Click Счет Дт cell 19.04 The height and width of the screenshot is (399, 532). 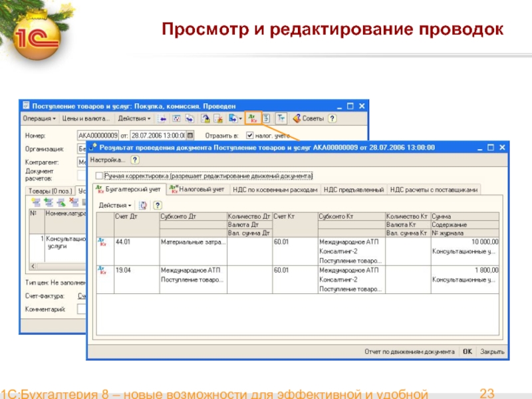tap(137, 279)
